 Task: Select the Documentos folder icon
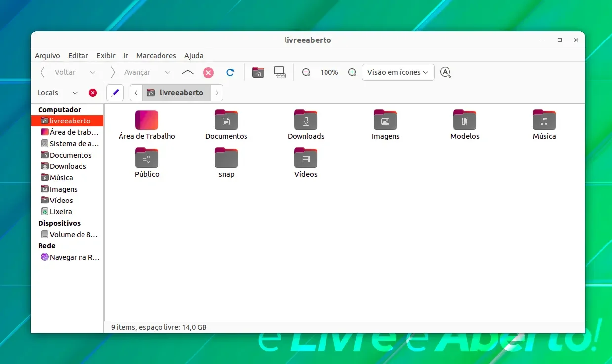pos(226,120)
